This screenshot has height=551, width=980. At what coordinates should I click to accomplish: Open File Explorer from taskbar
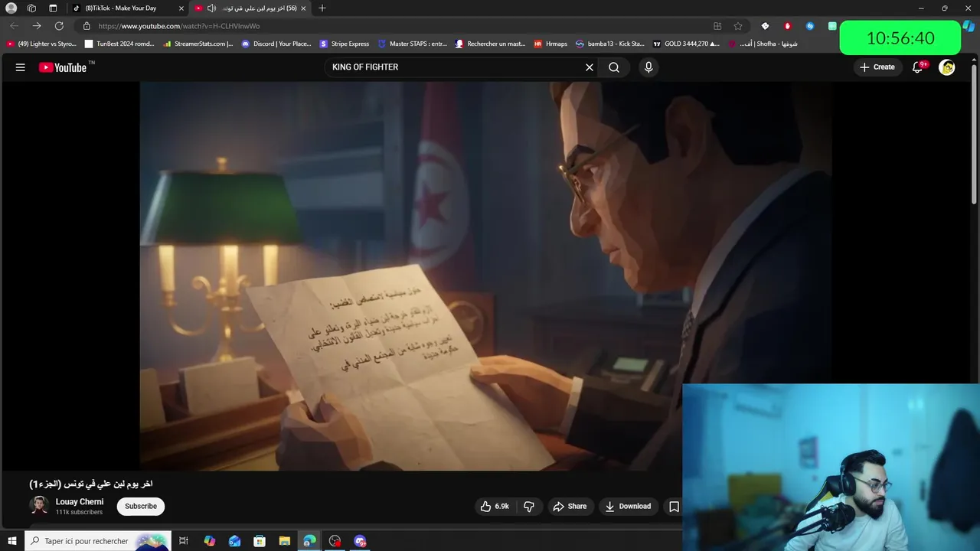(x=284, y=541)
